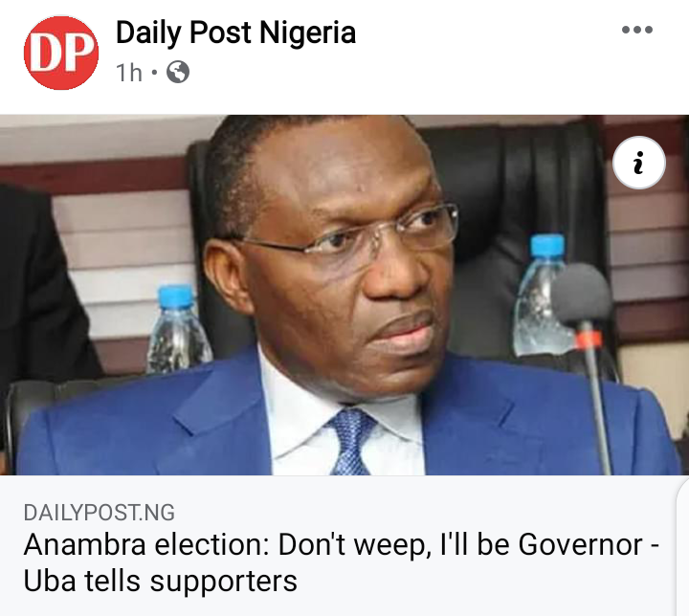Click the grey link preview card area
689x616 pixels.
tap(338, 546)
